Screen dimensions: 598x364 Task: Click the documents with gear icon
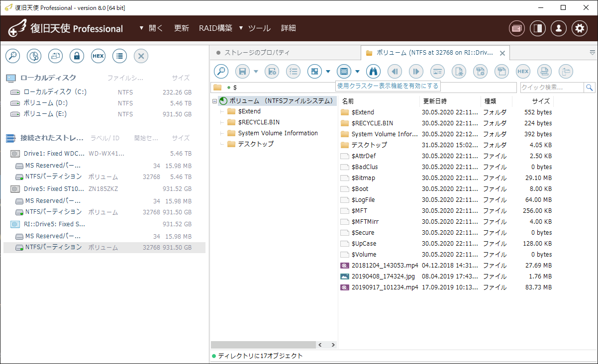(x=480, y=71)
